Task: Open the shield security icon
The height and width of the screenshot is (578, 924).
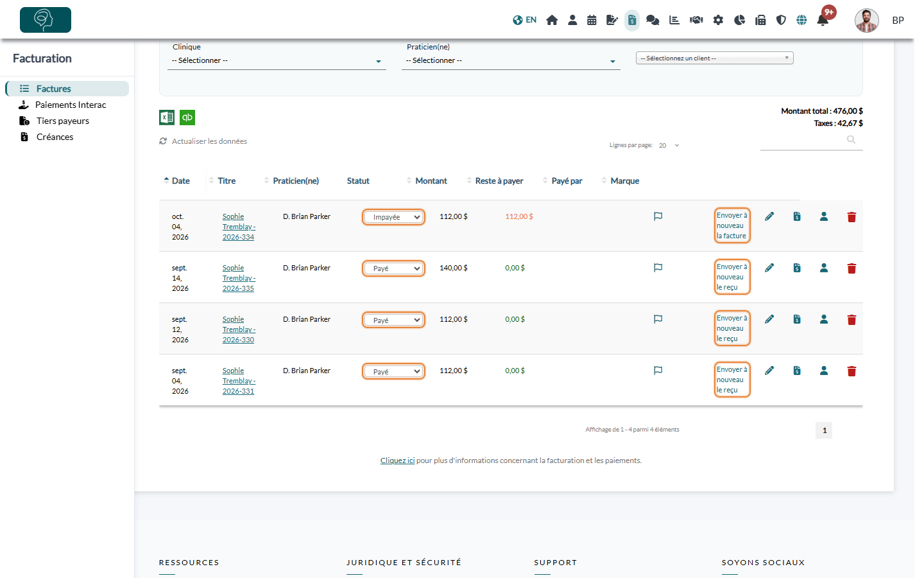Action: tap(781, 20)
